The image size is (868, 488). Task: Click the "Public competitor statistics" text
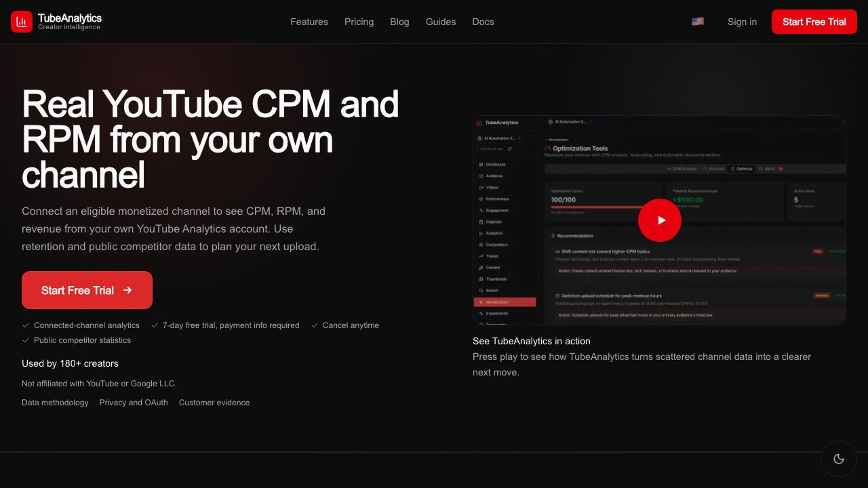(x=82, y=340)
